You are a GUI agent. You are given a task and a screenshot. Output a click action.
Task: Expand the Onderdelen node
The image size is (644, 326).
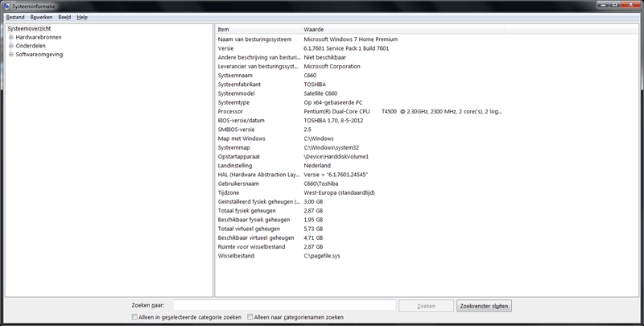[11, 46]
